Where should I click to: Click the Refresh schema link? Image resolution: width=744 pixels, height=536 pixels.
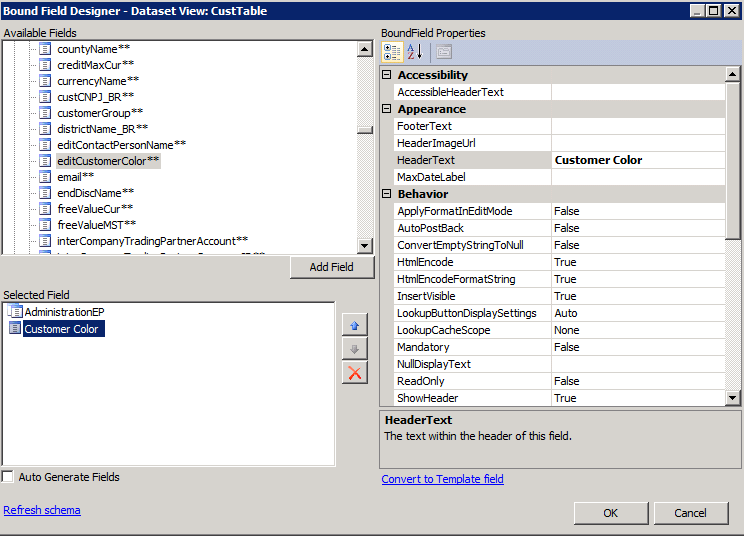coord(42,510)
